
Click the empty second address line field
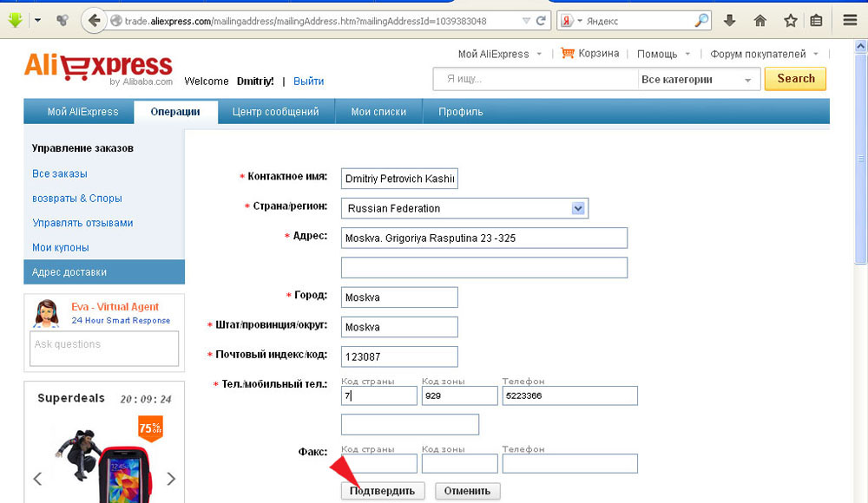(x=484, y=267)
